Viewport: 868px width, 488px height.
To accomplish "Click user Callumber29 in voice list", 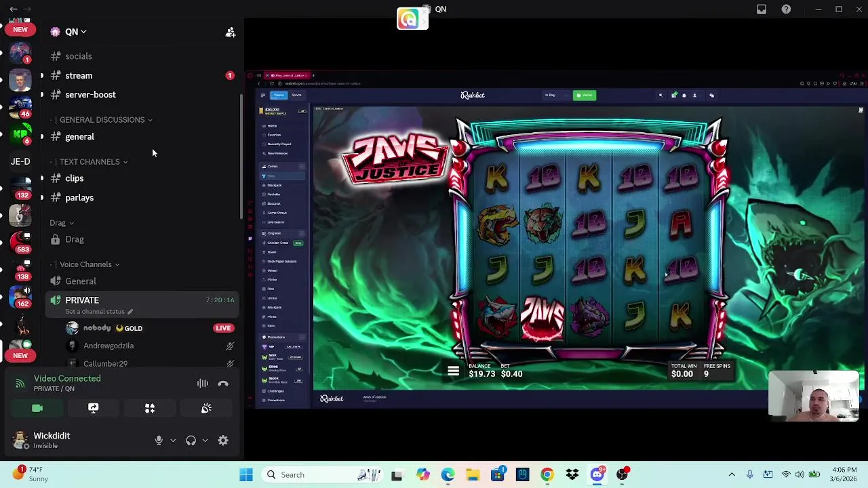I will [x=105, y=363].
